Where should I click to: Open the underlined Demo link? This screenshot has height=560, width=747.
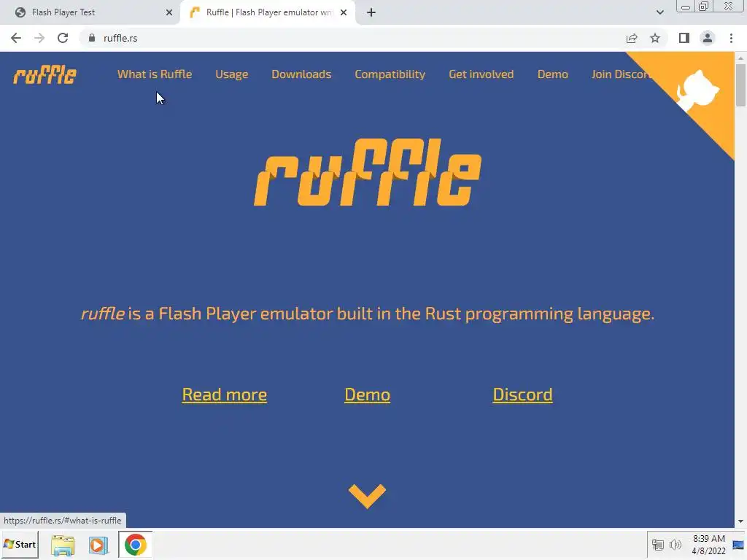click(368, 394)
